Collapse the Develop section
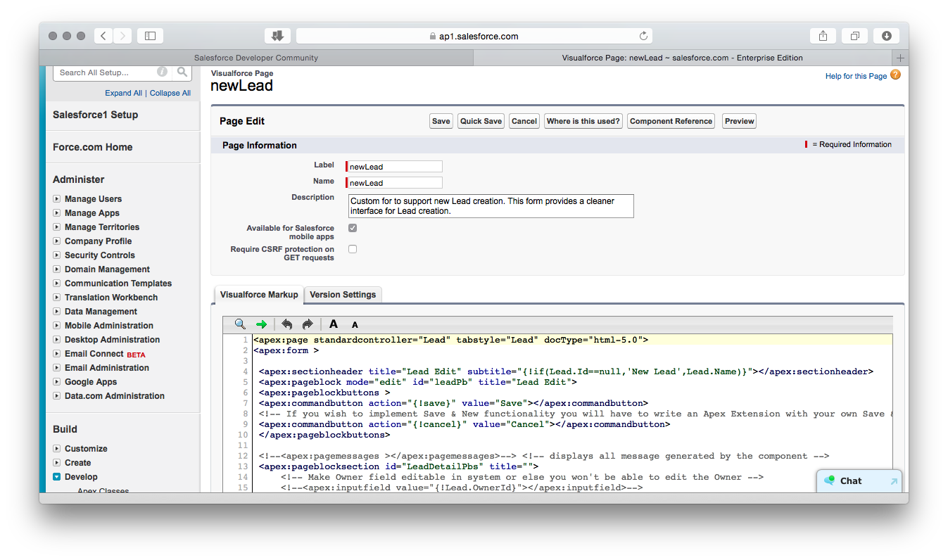The height and width of the screenshot is (560, 948). pyautogui.click(x=57, y=477)
